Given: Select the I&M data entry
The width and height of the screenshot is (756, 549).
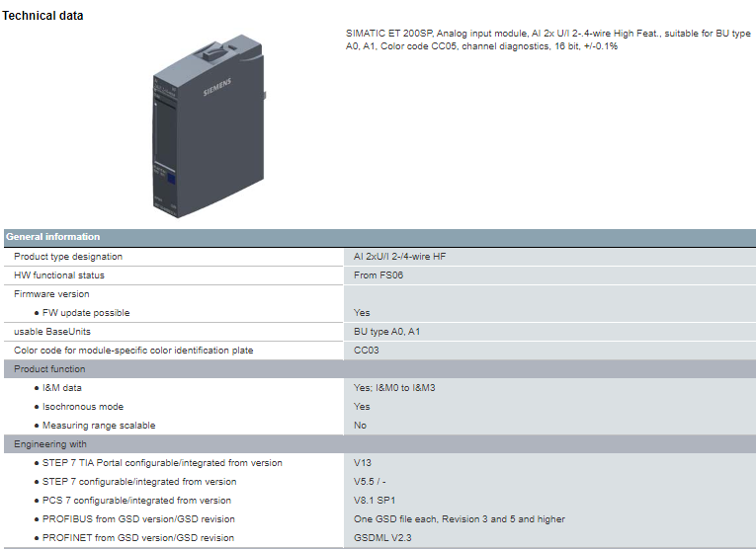Looking at the screenshot, I should (x=61, y=388).
